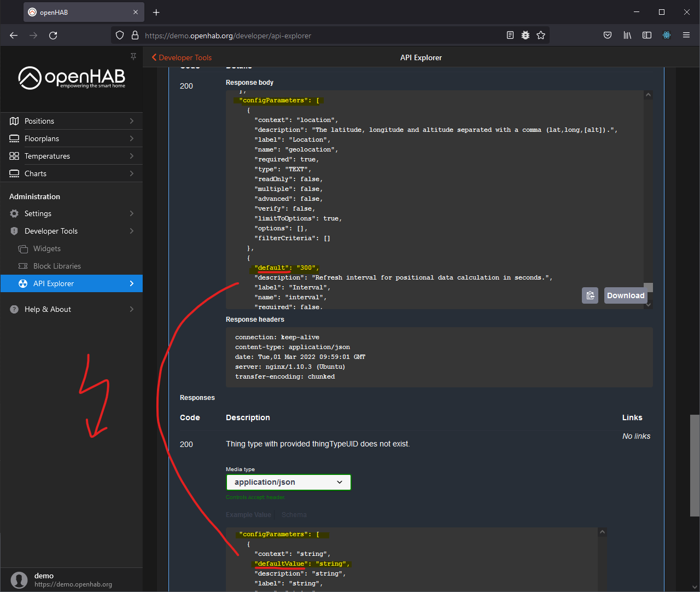Open Block Libraries under Developer Tools

(72, 266)
